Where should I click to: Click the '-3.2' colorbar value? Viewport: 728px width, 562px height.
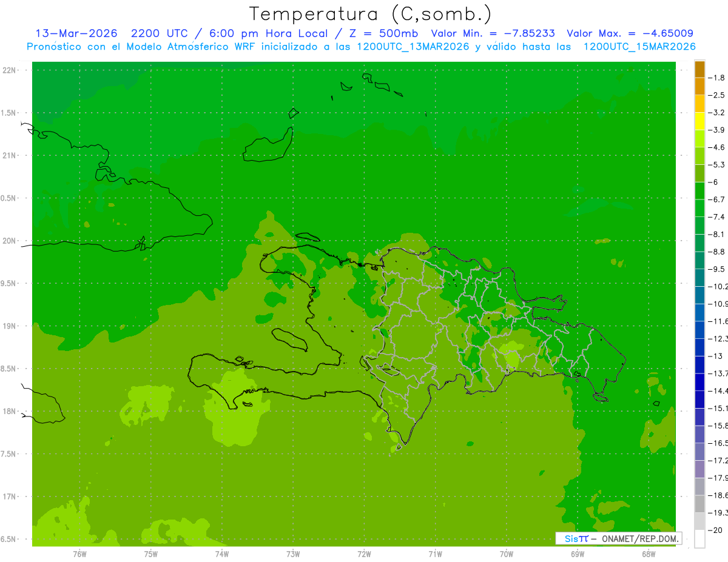coord(716,113)
